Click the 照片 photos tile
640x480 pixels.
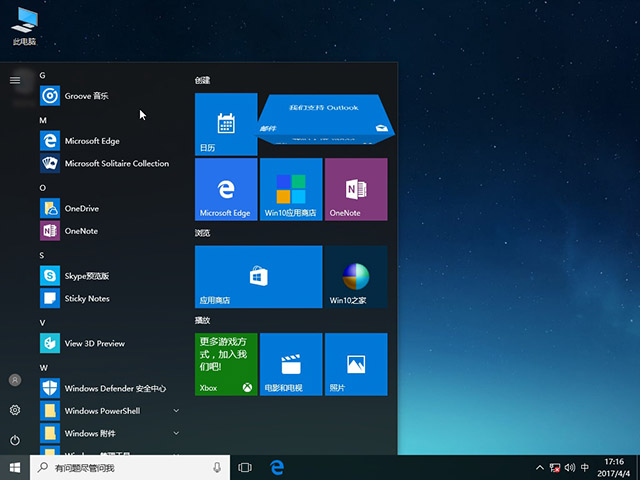(x=355, y=364)
